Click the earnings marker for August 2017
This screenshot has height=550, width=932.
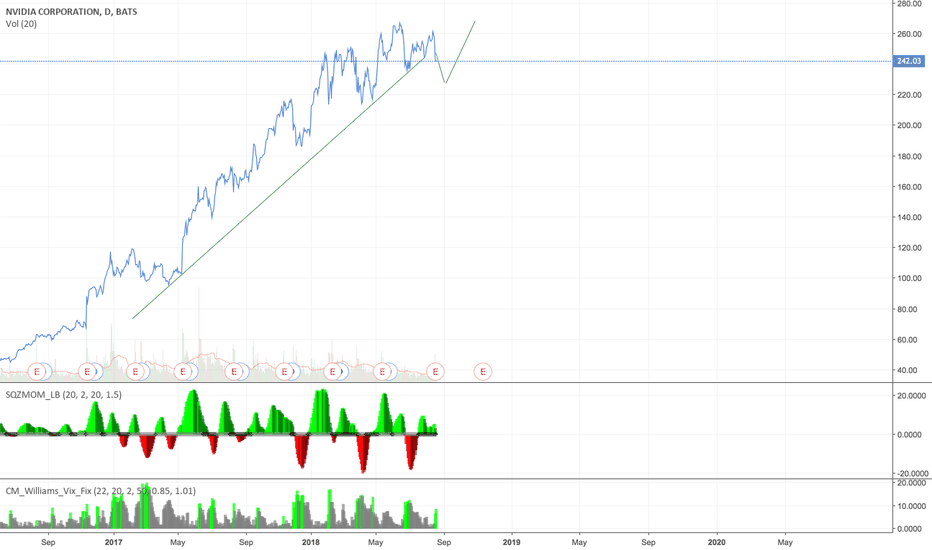(234, 372)
